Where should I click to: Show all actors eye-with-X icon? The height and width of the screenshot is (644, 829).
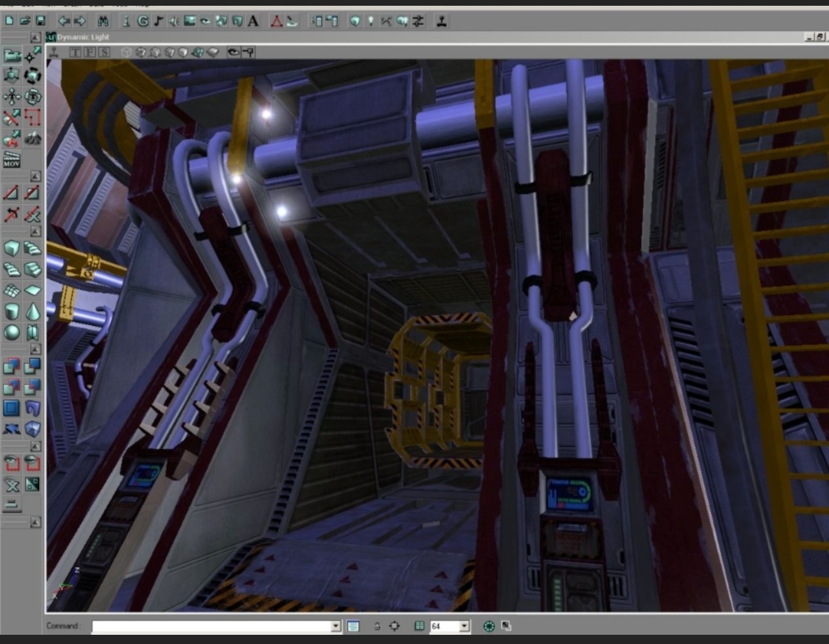(12, 484)
